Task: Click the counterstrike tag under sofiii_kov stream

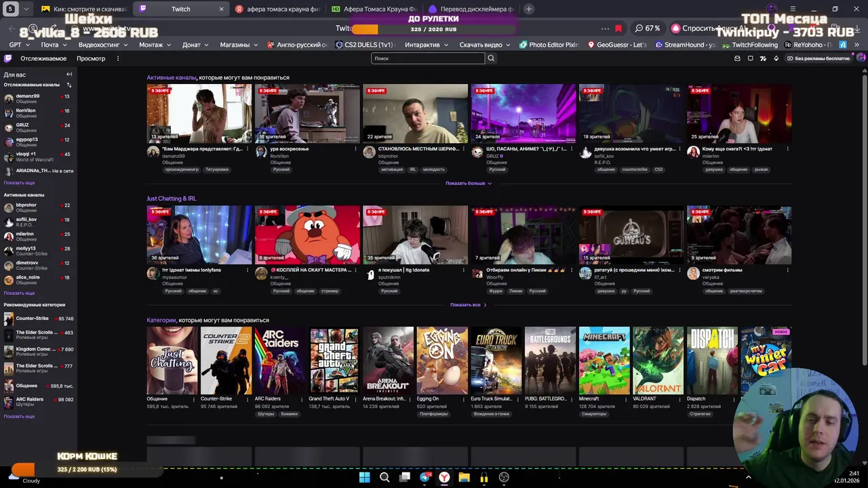Action: click(x=635, y=169)
